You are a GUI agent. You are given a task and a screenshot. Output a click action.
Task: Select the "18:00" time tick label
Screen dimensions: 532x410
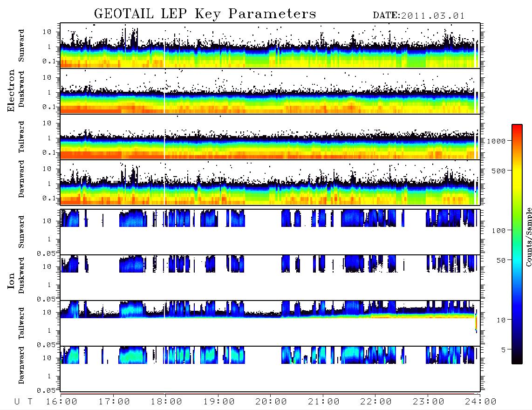[166, 402]
